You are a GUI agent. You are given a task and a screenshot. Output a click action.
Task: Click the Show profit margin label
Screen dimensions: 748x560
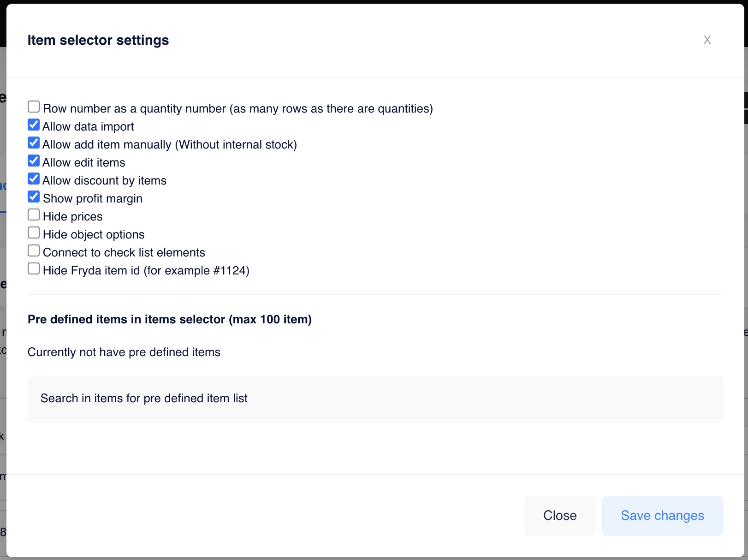point(93,199)
